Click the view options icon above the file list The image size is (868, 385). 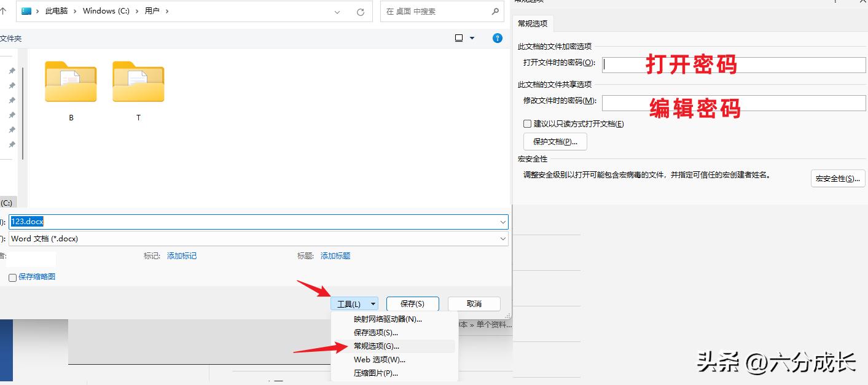[x=459, y=37]
